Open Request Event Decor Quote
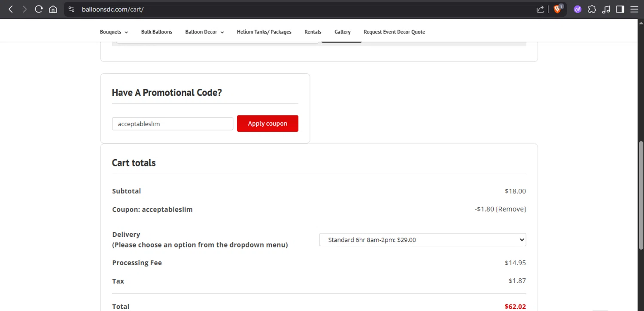Screen dimensions: 644x311 (394, 32)
